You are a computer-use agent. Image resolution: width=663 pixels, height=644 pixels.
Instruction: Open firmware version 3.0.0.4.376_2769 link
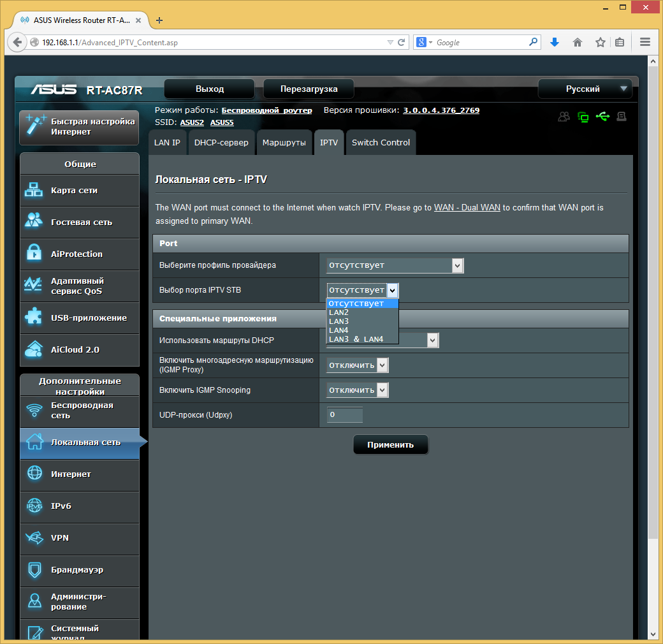[441, 110]
